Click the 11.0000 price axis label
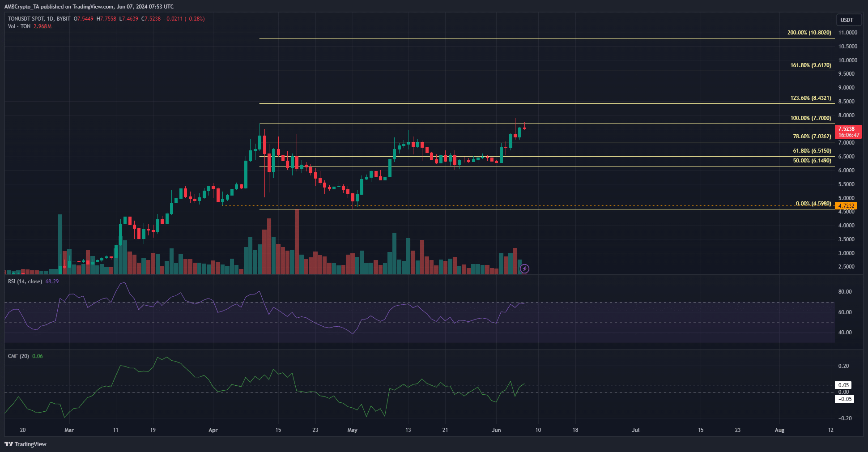Screen dimensions: 868x452 click(x=848, y=33)
